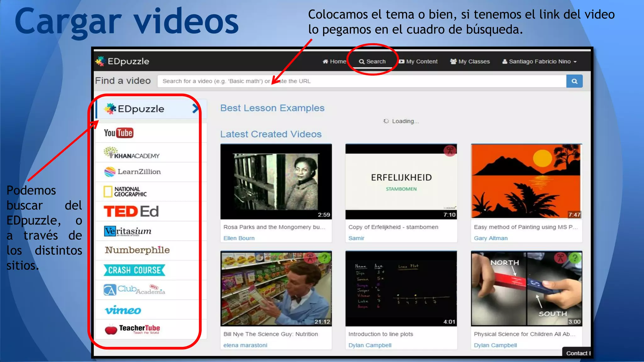Open Bill Nye Nutrition video thumbnail
Viewport: 644px width, 362px height.
(x=276, y=288)
